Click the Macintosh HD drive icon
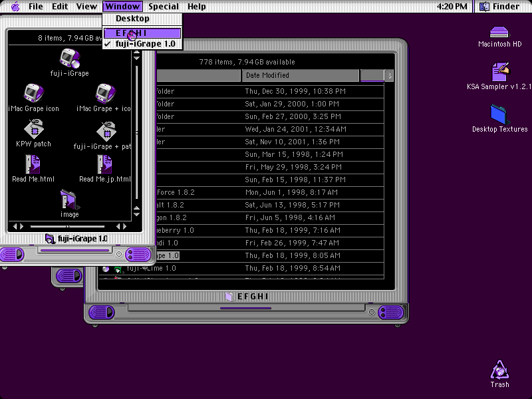The width and height of the screenshot is (532, 399). [x=499, y=33]
